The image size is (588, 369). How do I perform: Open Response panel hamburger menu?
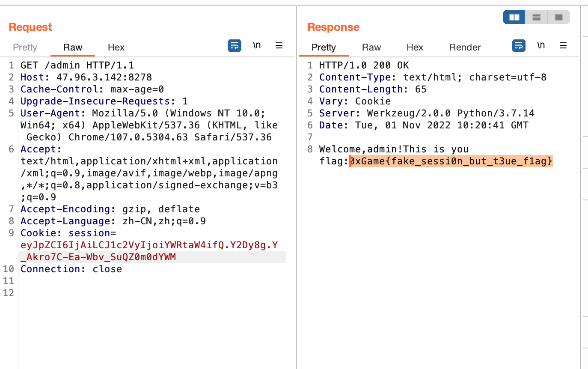(563, 45)
